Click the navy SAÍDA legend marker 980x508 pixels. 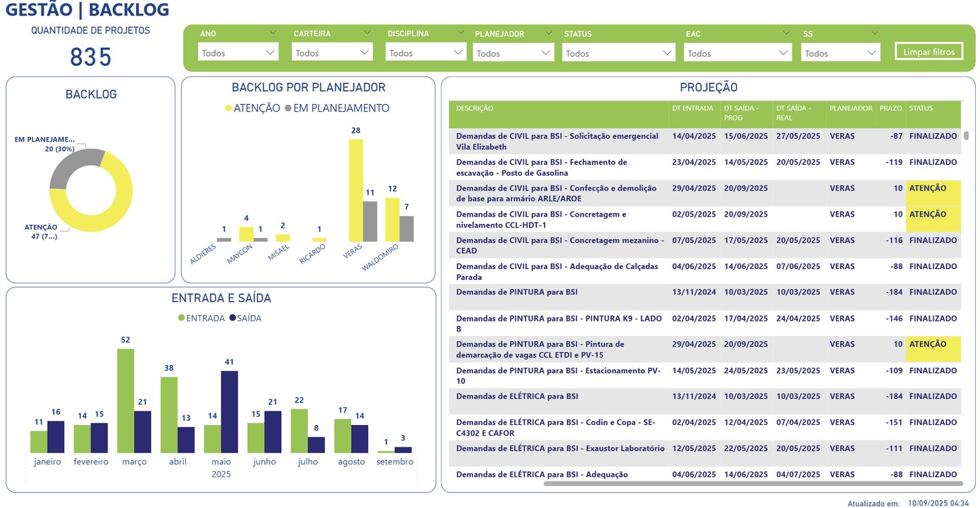coord(233,318)
